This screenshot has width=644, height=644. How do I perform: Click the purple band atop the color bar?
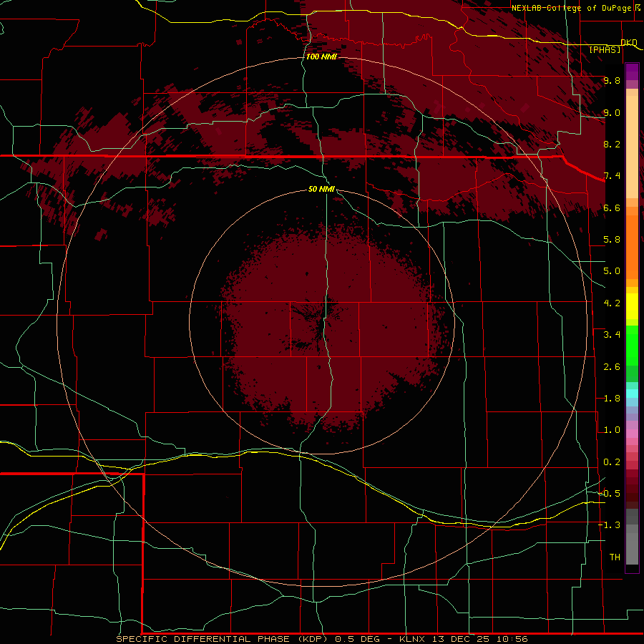632,72
